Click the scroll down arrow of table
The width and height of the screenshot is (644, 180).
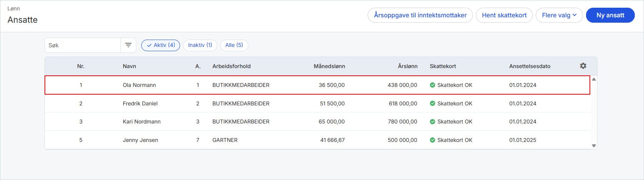594,146
